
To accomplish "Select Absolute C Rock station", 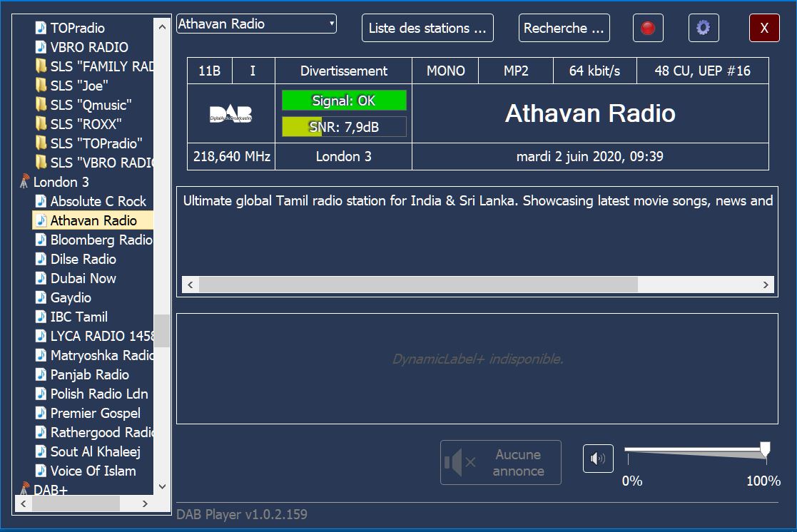I will coord(98,201).
